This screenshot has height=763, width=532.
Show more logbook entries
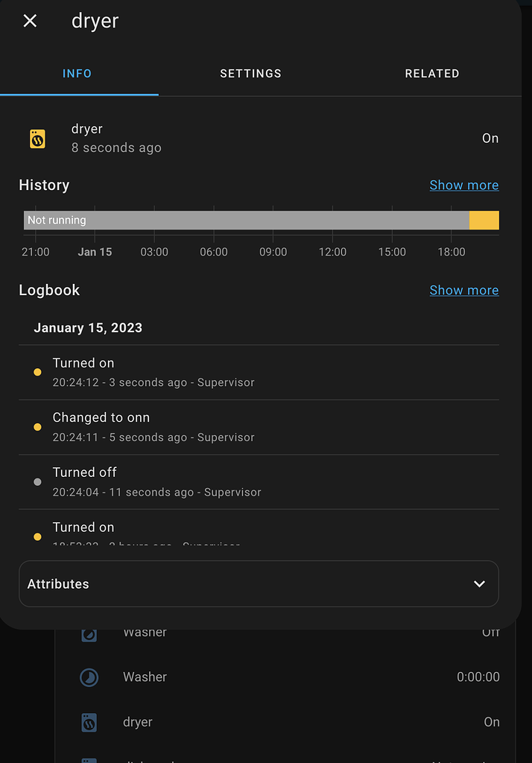[464, 290]
